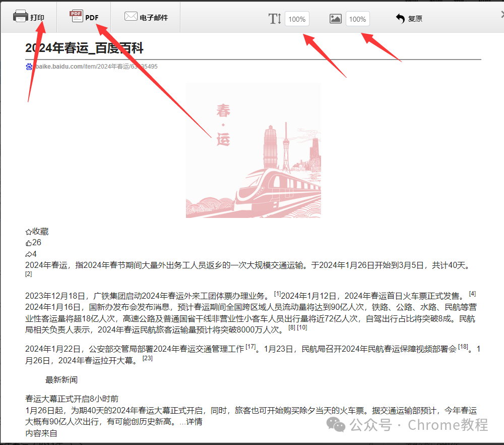Open citation reference [2]

pos(29,274)
